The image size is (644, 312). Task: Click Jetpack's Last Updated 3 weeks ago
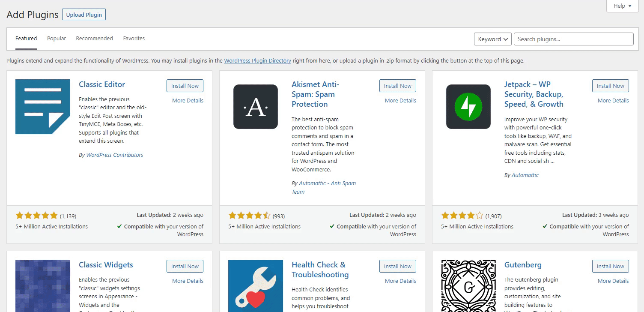596,215
